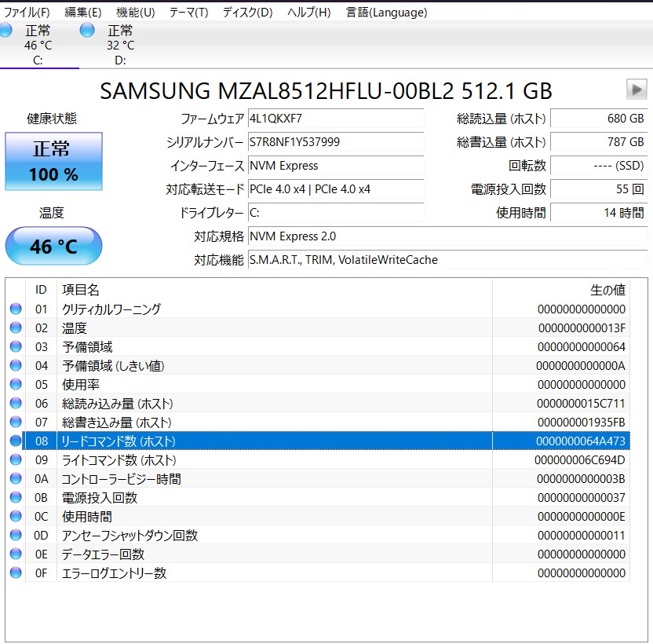The image size is (653, 644).
Task: Click the status orb for row 04
Action: (16, 365)
